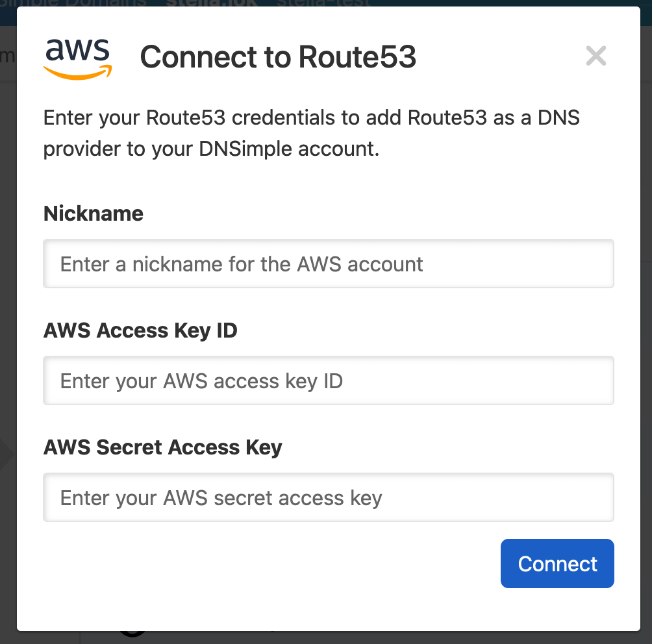Click the Connect to Route53 heading
Image resolution: width=652 pixels, height=644 pixels.
278,57
